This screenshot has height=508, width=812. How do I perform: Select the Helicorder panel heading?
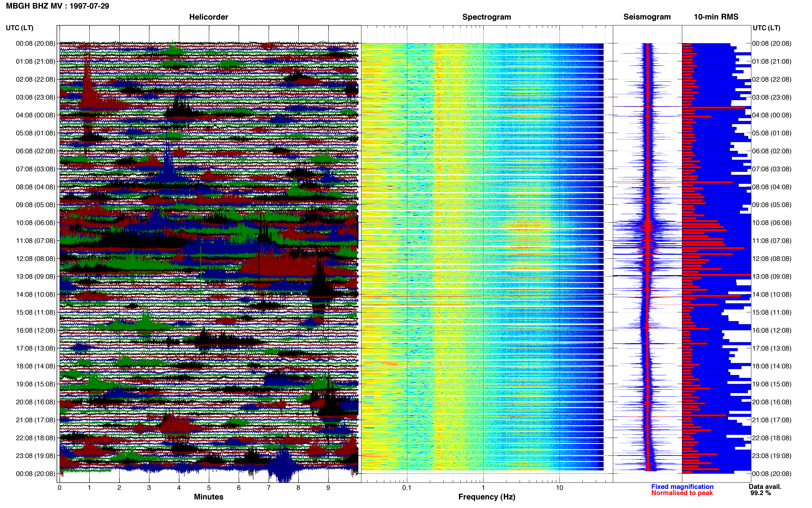click(x=209, y=17)
